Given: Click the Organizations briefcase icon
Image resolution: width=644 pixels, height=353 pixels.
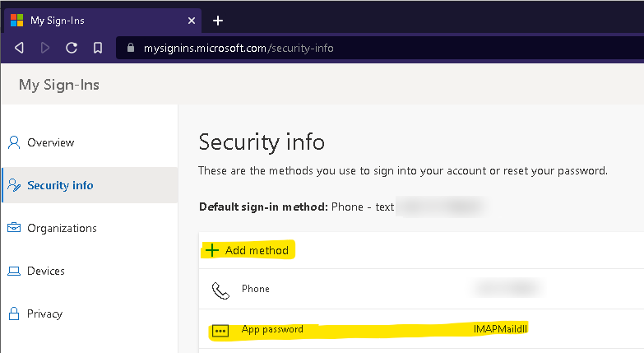Looking at the screenshot, I should click(14, 228).
